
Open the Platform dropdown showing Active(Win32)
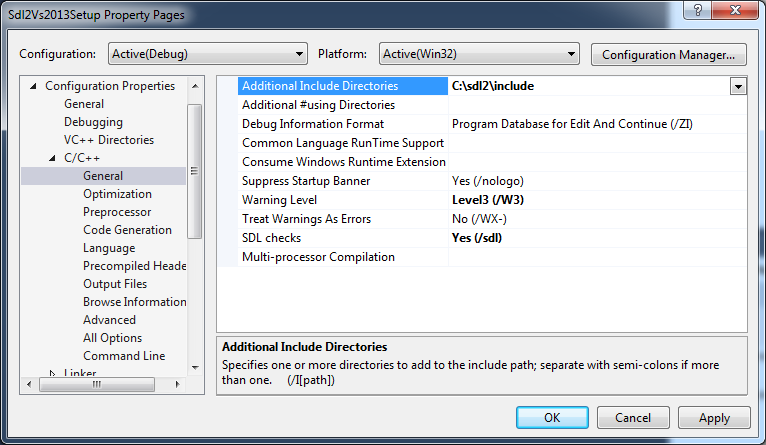click(479, 54)
